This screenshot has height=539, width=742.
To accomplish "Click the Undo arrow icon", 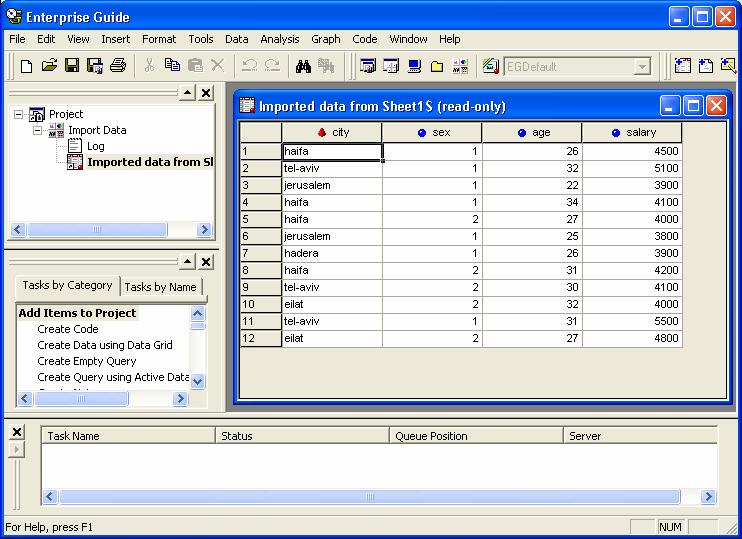I will [249, 66].
